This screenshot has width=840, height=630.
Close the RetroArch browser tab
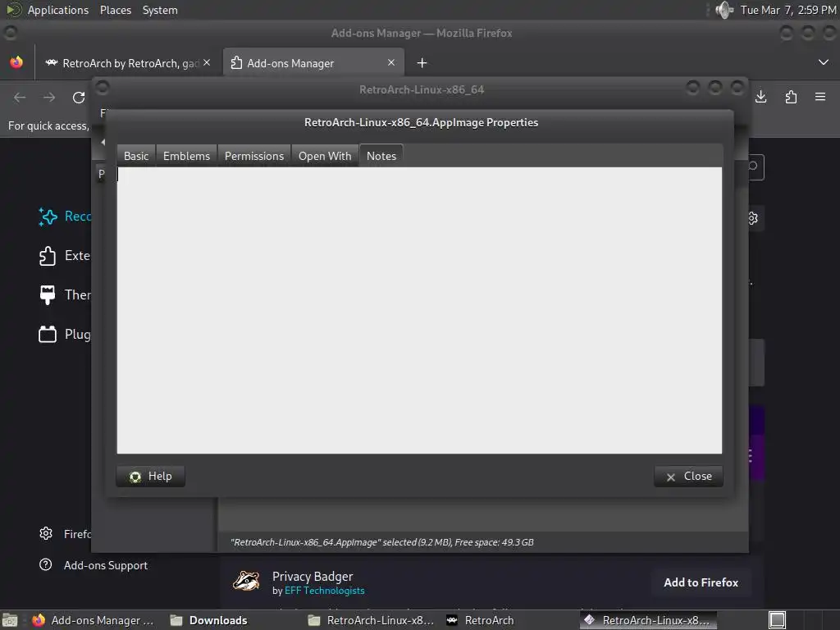point(207,62)
